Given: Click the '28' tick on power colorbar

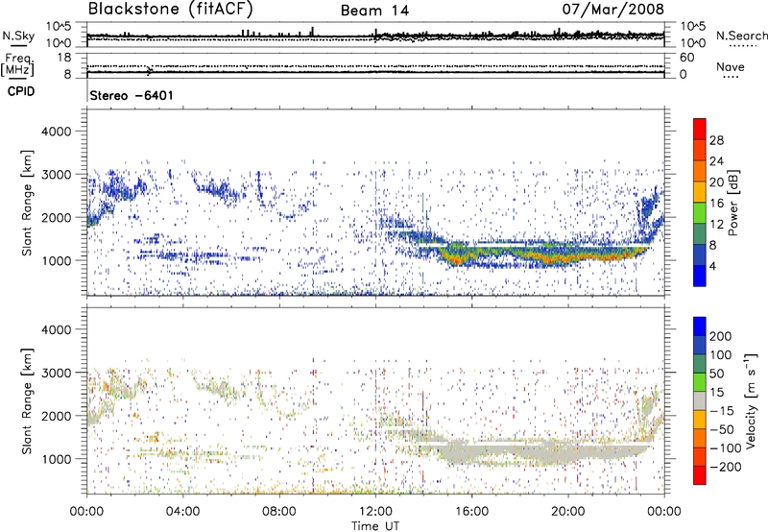Looking at the screenshot, I should click(x=716, y=140).
